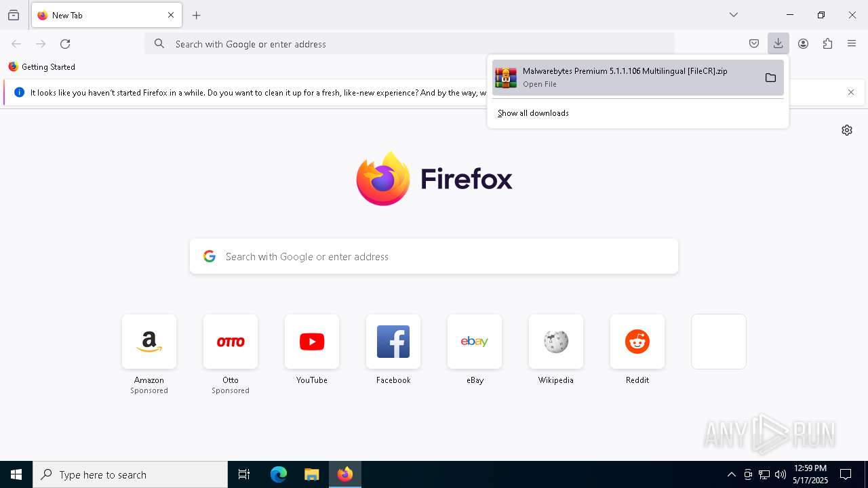The width and height of the screenshot is (868, 488).
Task: Focus the top address bar
Action: (410, 44)
